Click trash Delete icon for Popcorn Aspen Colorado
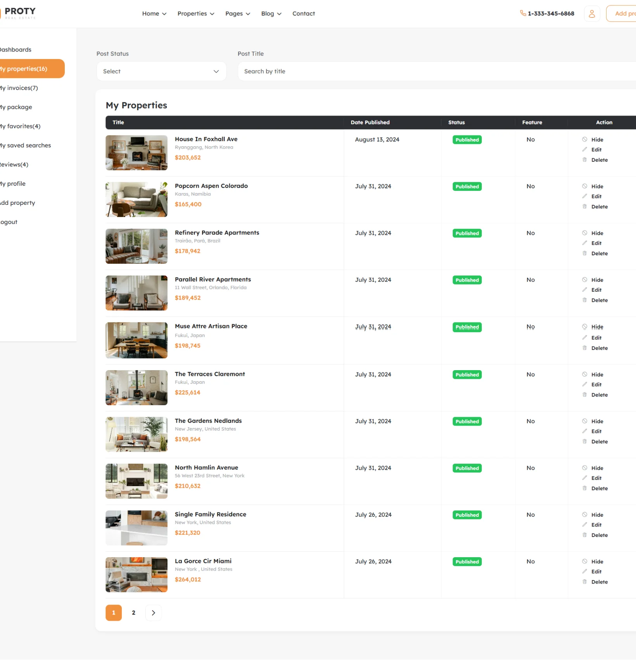The image size is (636, 672). tap(584, 206)
